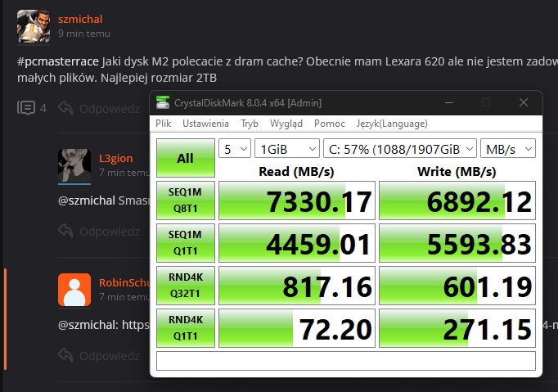
Task: Click RND4K Q1T1 write value 271.15
Action: pos(457,328)
